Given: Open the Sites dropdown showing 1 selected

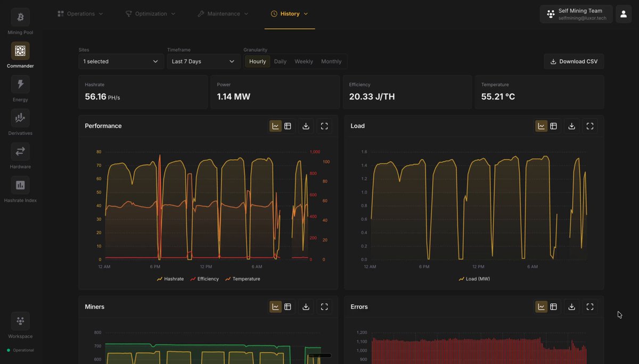Looking at the screenshot, I should (x=121, y=61).
